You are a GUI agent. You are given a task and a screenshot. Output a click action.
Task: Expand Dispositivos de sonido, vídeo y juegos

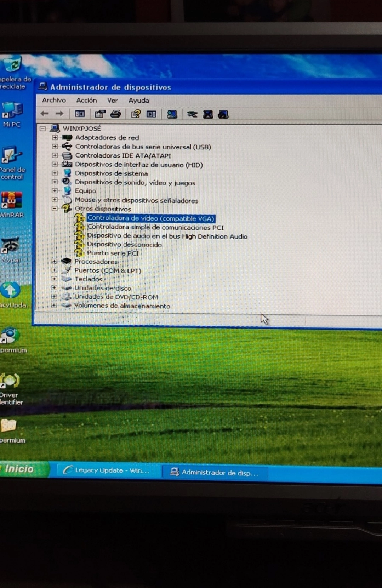55,182
